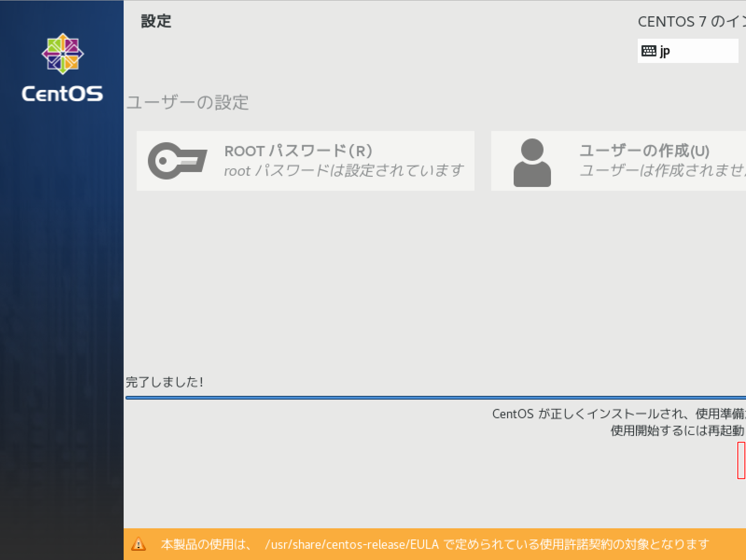746x560 pixels.
Task: Open the ユーザーの作成(U) settings
Action: (618, 161)
